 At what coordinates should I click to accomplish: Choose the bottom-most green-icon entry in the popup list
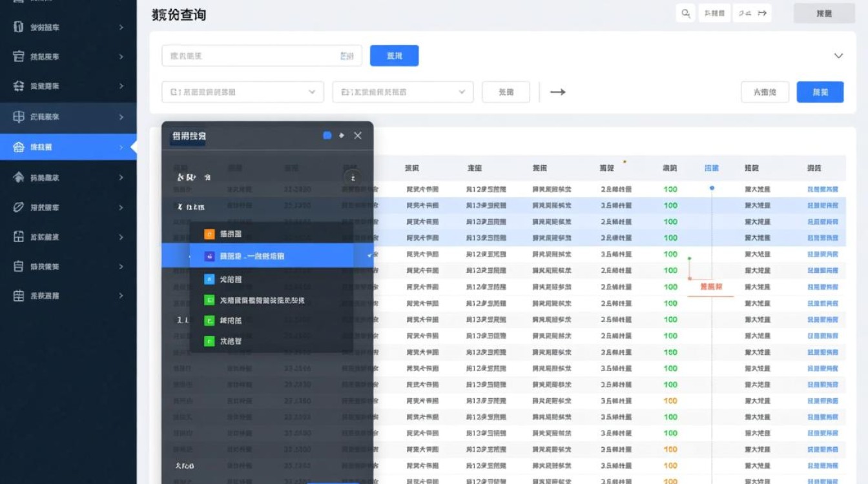click(x=271, y=341)
